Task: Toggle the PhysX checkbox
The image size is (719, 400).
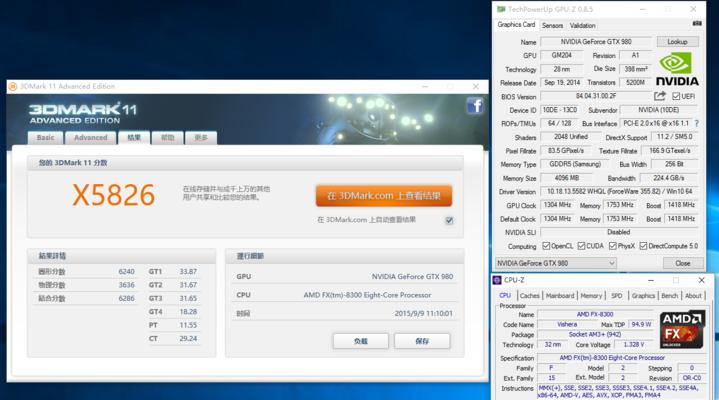Action: coord(613,246)
